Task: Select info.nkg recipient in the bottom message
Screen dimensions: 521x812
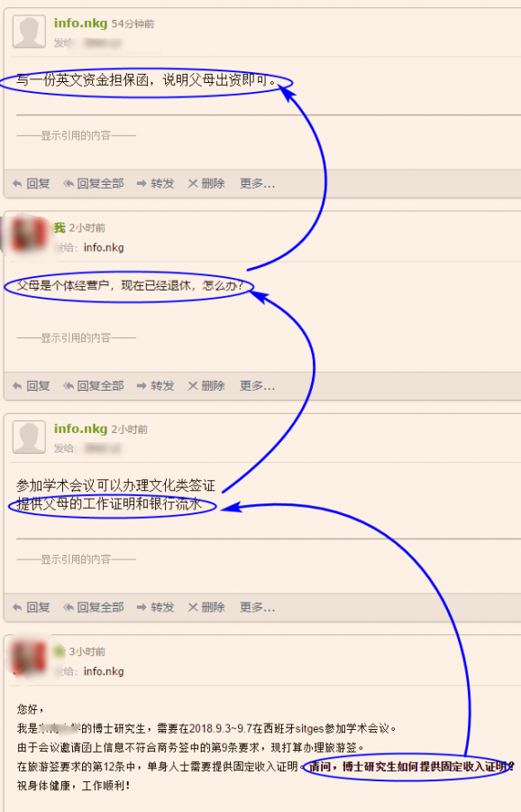Action: click(x=104, y=671)
